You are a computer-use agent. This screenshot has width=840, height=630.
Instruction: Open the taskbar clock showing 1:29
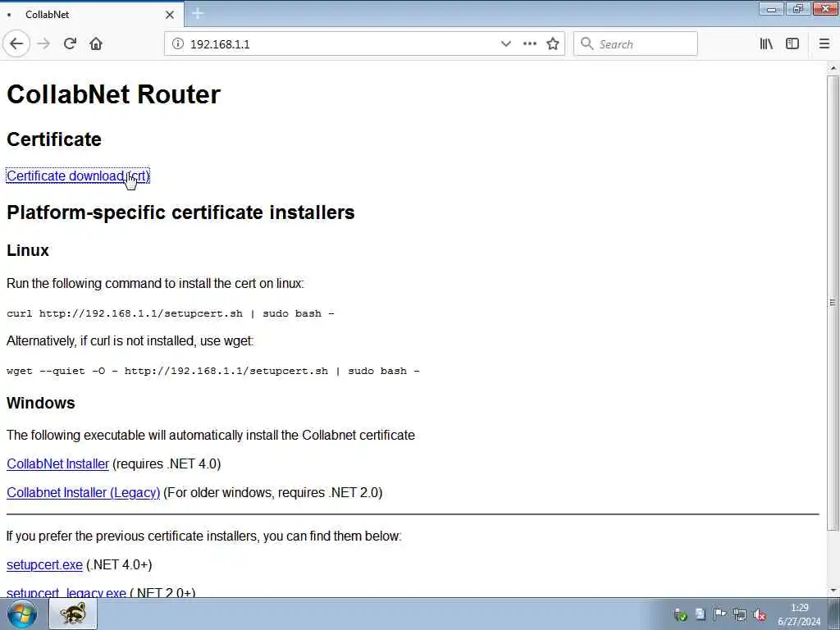click(799, 614)
